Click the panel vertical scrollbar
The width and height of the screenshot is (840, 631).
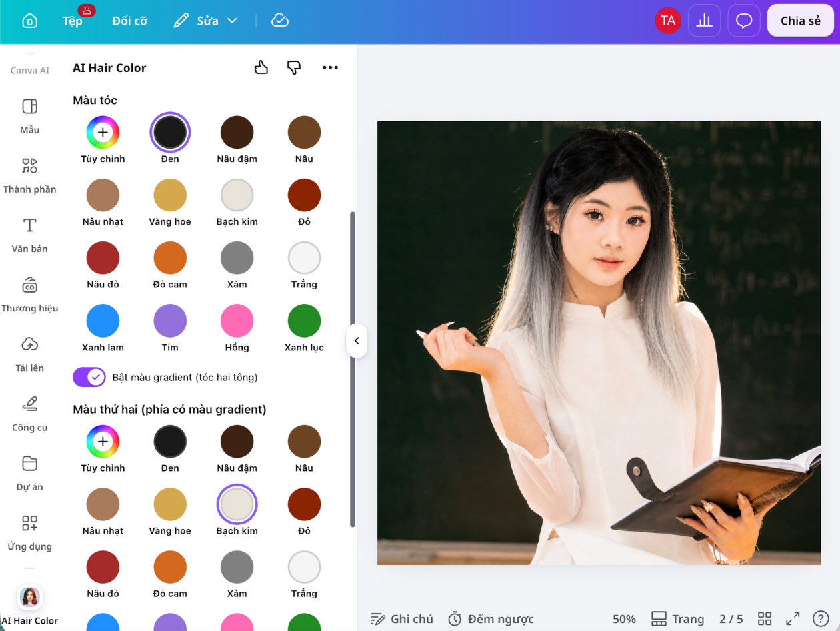click(x=353, y=369)
